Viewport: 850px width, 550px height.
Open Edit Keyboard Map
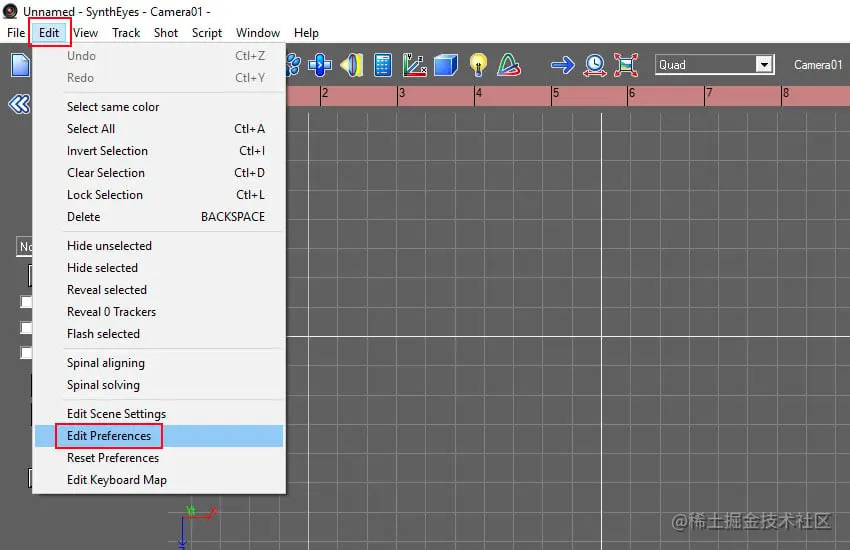(159, 480)
